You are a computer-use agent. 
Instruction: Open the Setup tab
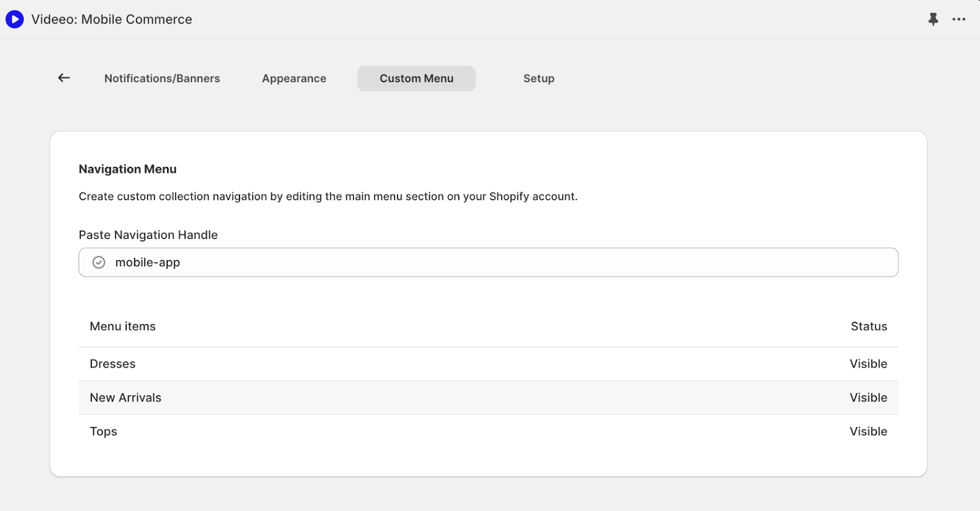point(538,78)
